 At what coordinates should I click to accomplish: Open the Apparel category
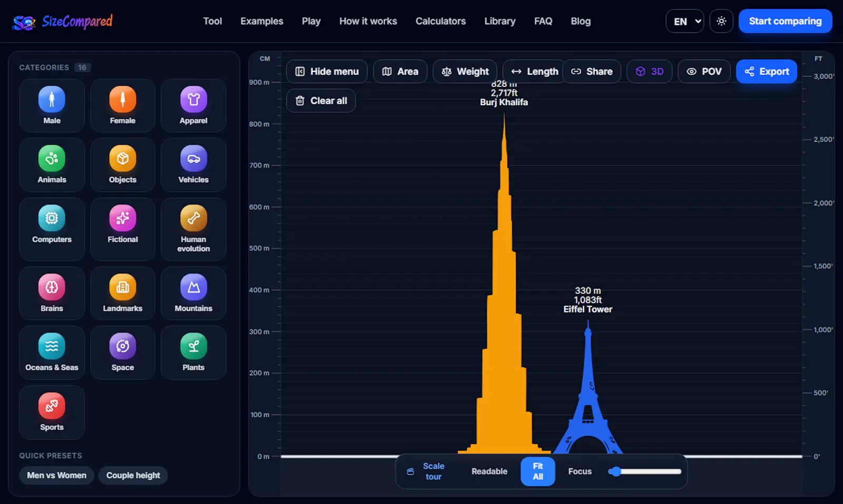[193, 105]
